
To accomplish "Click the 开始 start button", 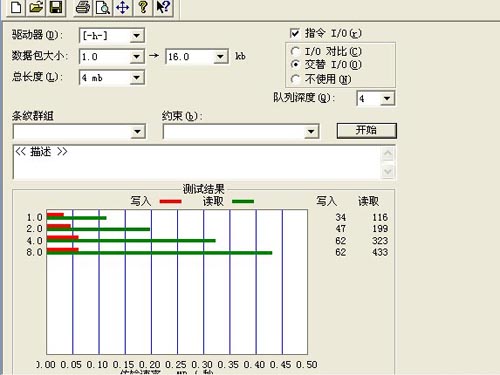I will [367, 130].
